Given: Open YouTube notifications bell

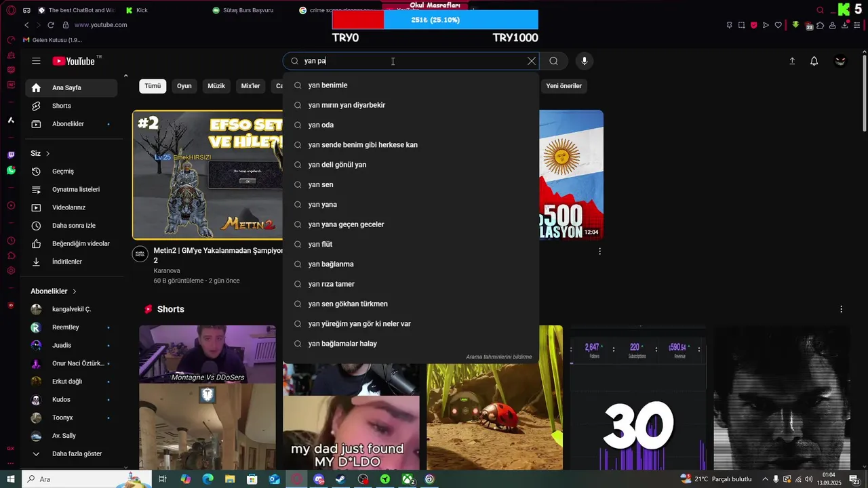Looking at the screenshot, I should (814, 61).
